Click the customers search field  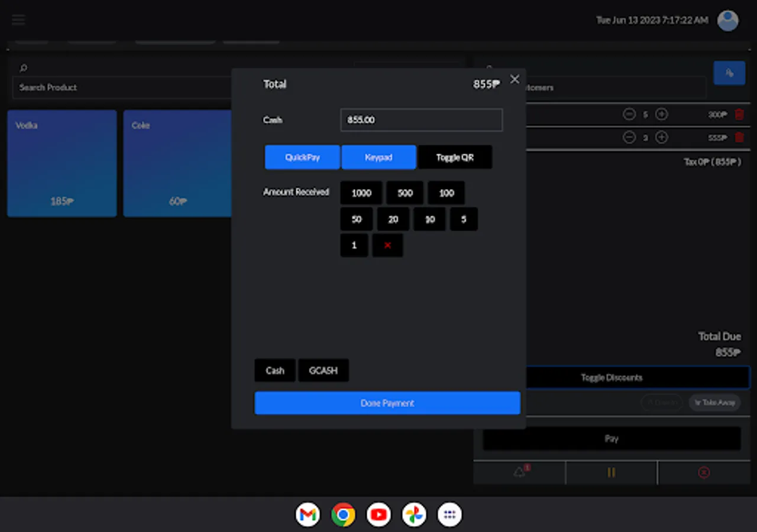click(x=616, y=87)
